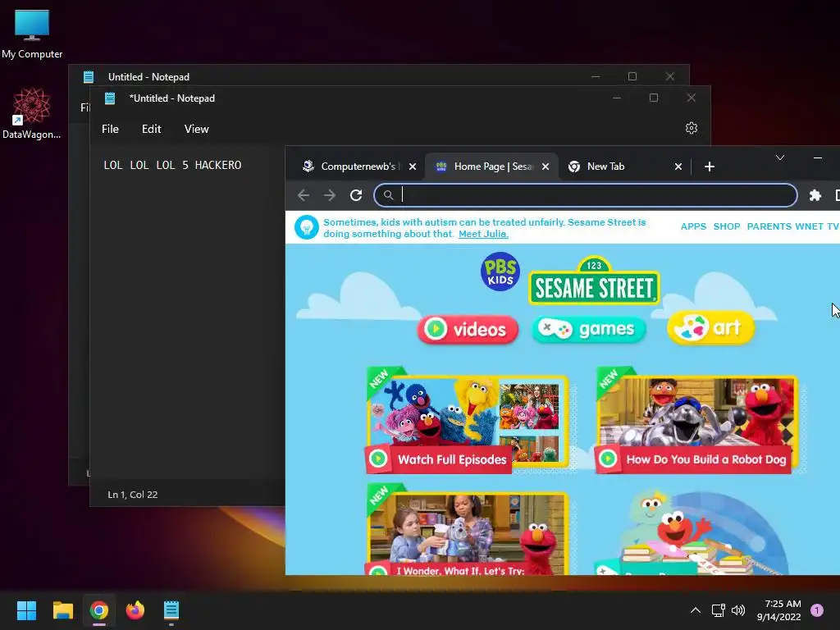The height and width of the screenshot is (630, 840).
Task: Open the art button
Action: 710,327
